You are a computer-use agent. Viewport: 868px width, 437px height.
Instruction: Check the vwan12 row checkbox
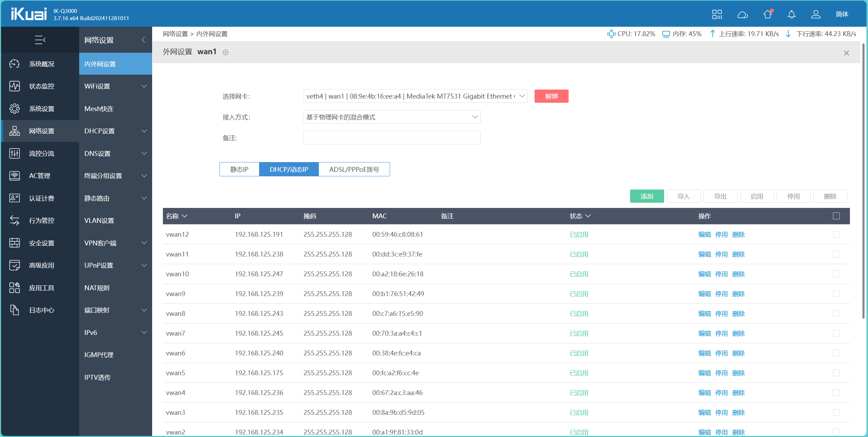pyautogui.click(x=836, y=234)
